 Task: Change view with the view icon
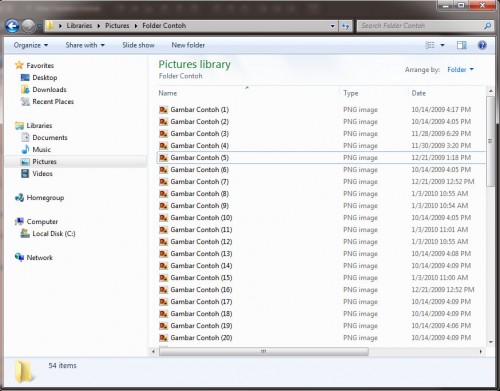tap(430, 45)
